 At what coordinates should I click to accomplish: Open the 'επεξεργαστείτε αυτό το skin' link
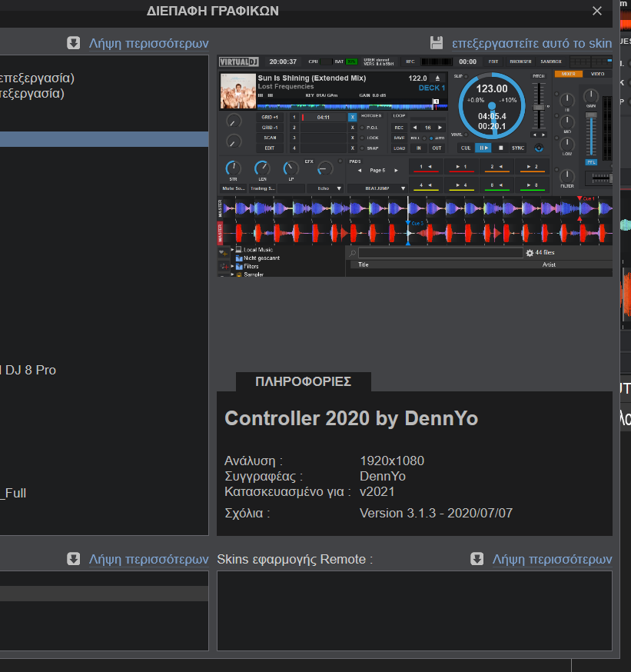pyautogui.click(x=532, y=43)
